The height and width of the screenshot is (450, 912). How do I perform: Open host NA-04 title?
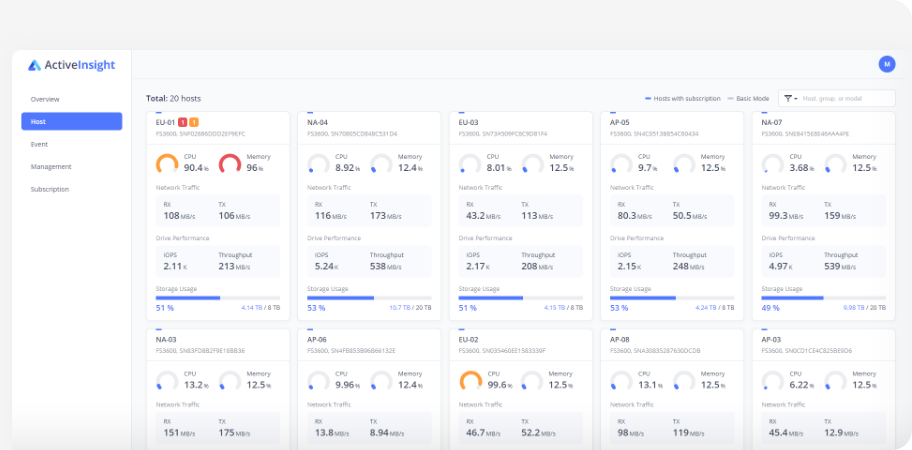[x=318, y=123]
